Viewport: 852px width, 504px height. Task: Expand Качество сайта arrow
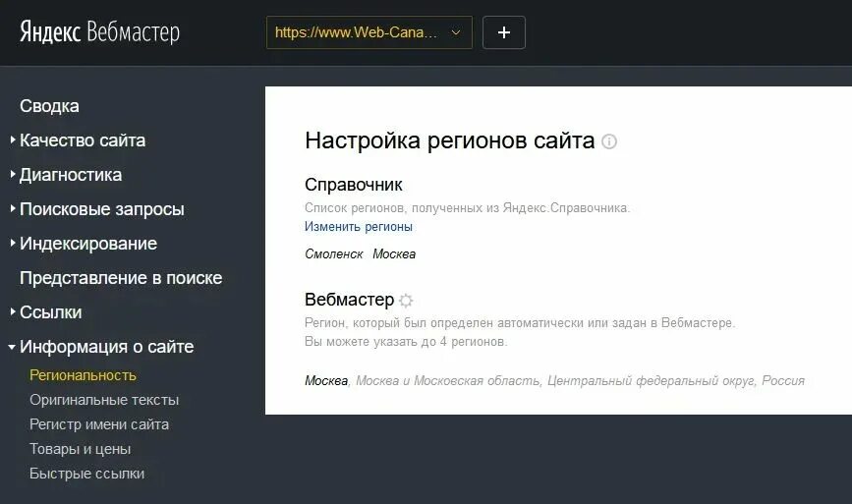click(13, 140)
